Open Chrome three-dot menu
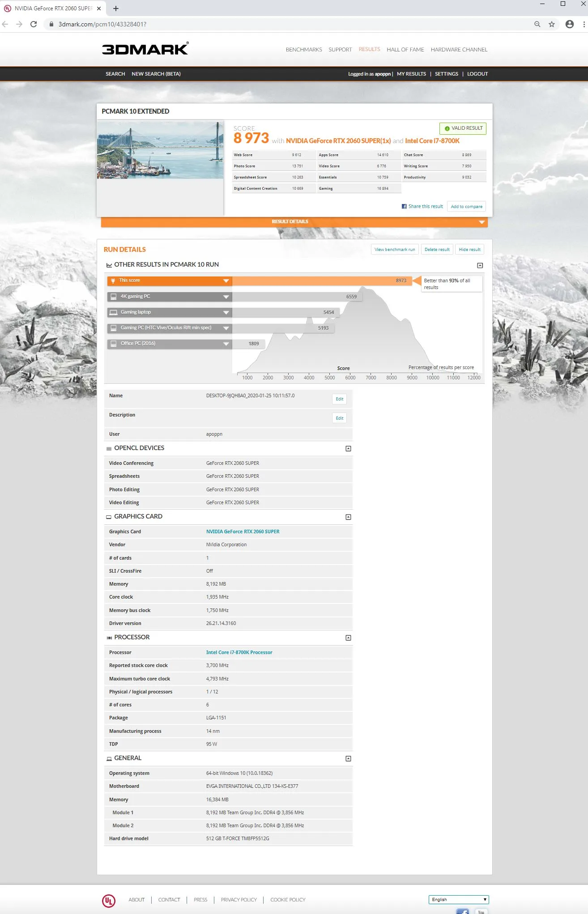Image resolution: width=588 pixels, height=914 pixels. pyautogui.click(x=584, y=24)
